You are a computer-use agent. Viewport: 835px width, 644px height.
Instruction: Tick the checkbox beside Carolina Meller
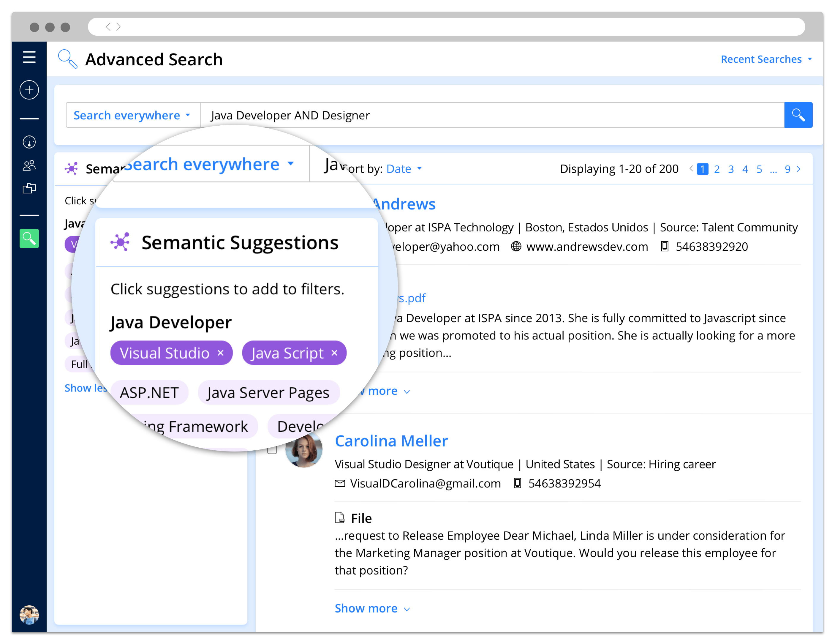tap(272, 450)
